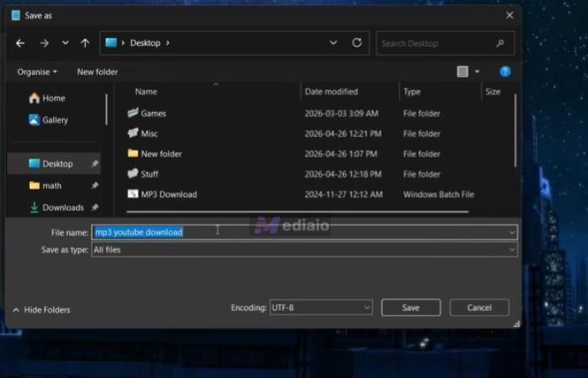Open the File name dropdown arrow
588x378 pixels.
coord(512,232)
